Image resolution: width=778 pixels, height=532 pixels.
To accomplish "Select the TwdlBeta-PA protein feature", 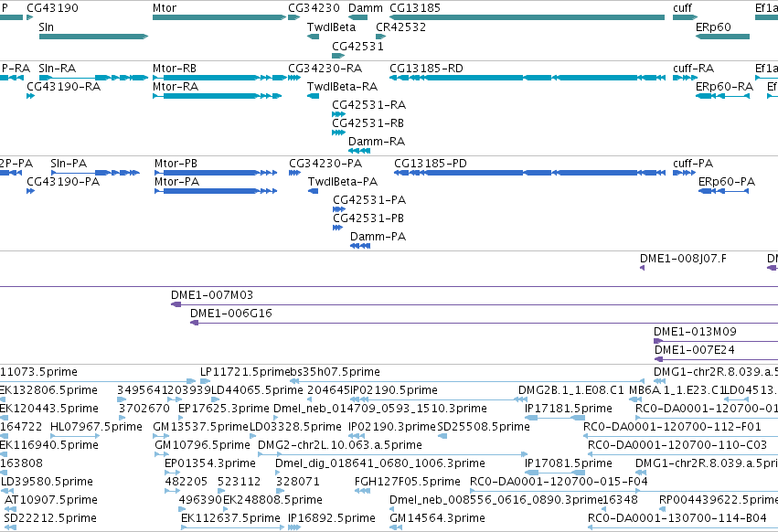I will (x=313, y=191).
